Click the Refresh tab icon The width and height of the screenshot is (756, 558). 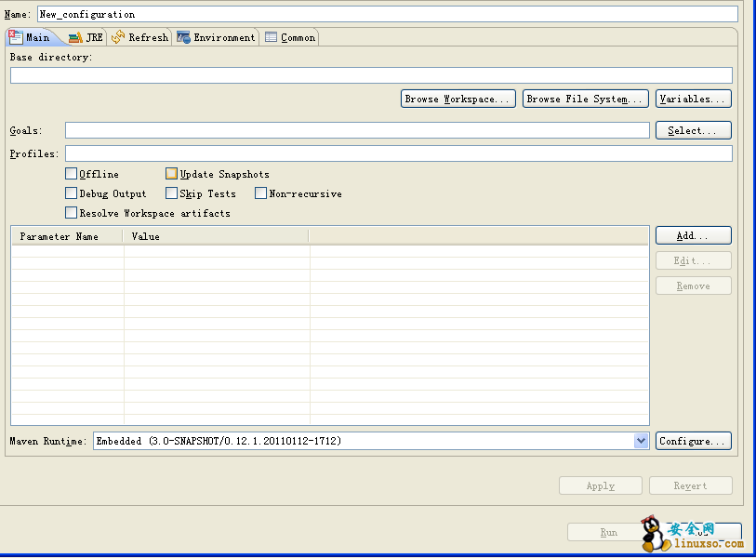pyautogui.click(x=118, y=37)
